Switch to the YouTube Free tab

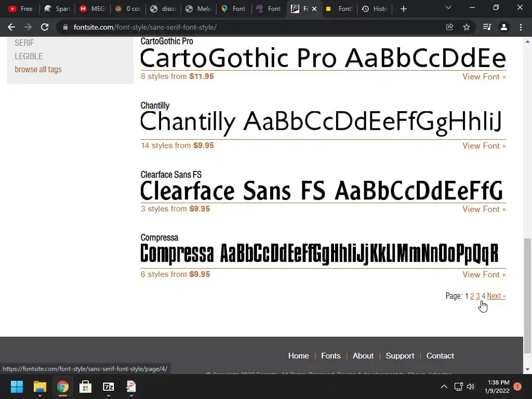pos(20,9)
